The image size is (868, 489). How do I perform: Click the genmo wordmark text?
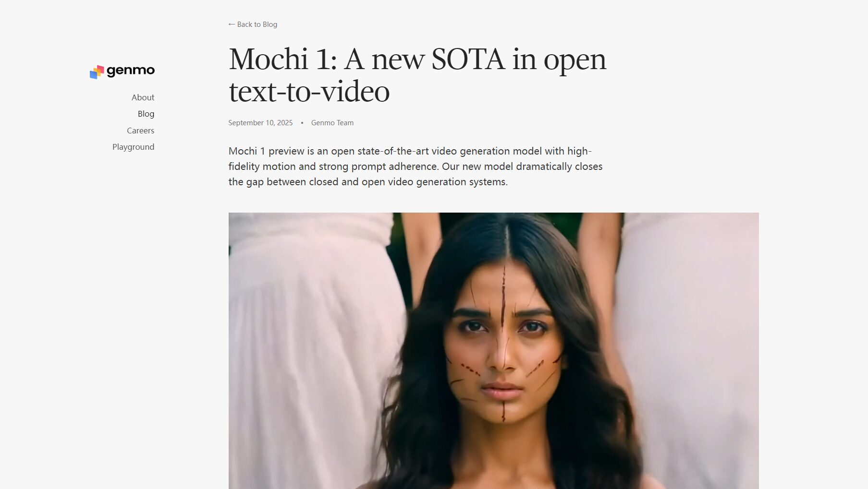point(130,71)
